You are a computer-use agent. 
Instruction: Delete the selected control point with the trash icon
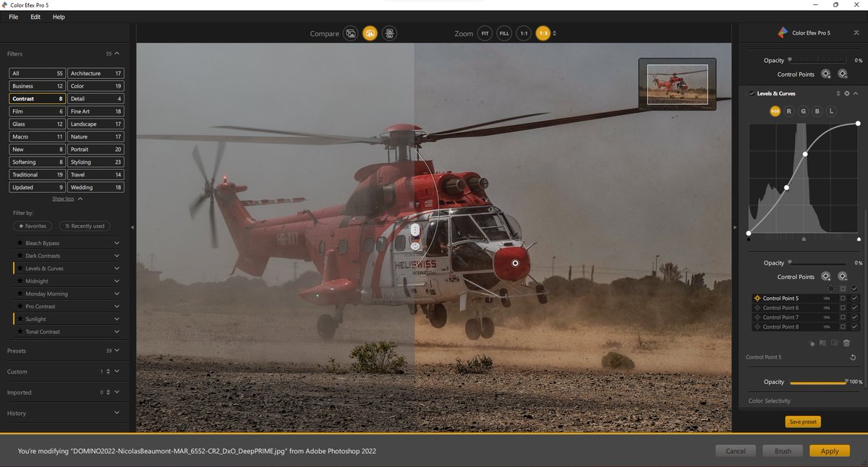point(846,343)
